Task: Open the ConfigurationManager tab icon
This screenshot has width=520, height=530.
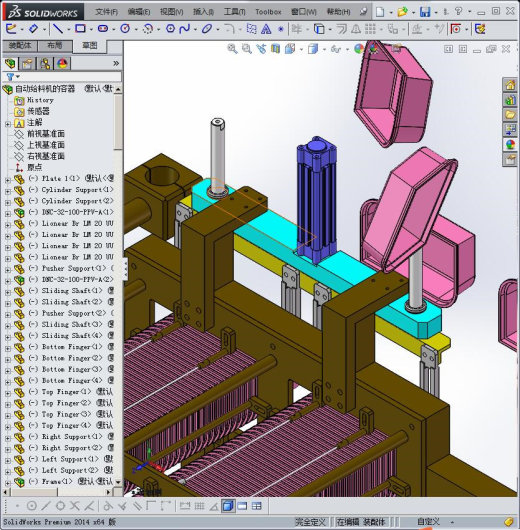Action: pos(45,64)
